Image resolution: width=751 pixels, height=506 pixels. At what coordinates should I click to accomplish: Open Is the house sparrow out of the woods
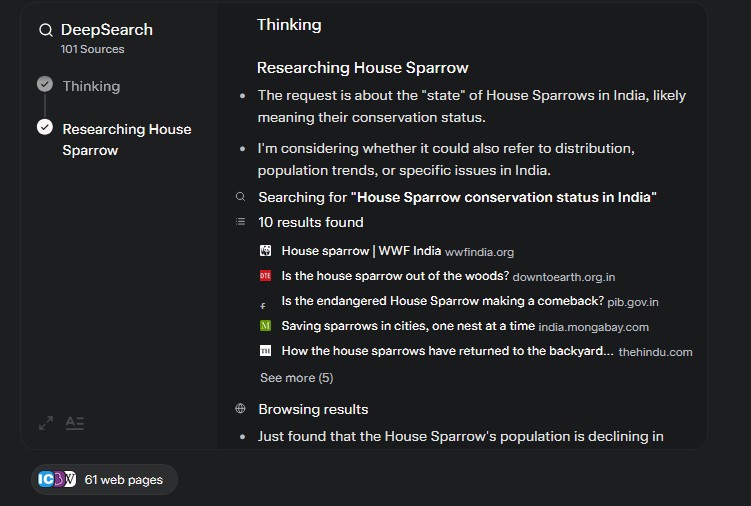(395, 276)
